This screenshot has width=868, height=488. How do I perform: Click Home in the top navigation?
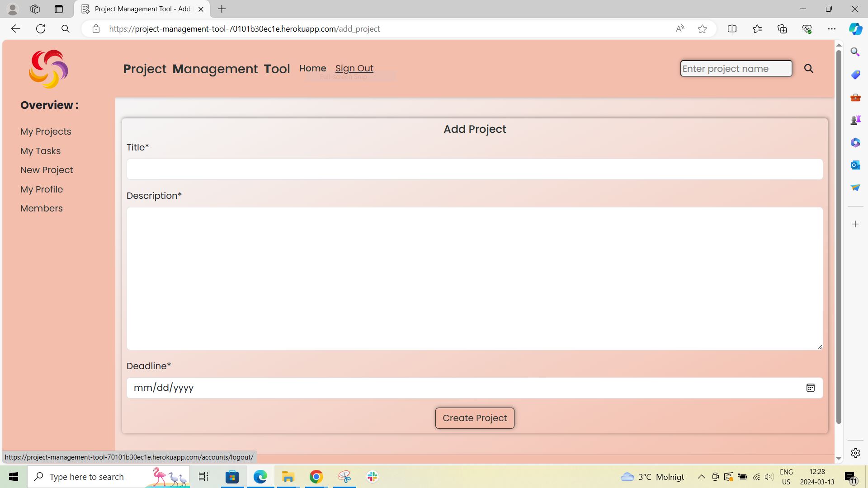tap(312, 68)
